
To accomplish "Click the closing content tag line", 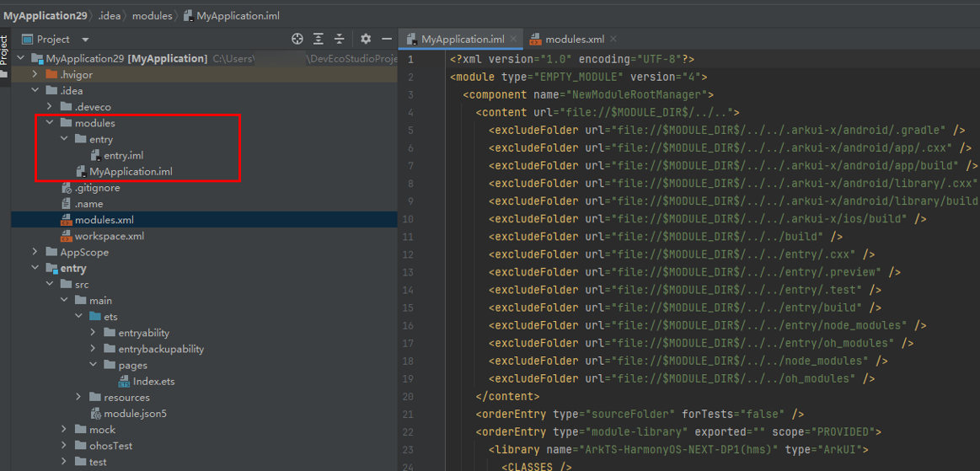I will (507, 396).
